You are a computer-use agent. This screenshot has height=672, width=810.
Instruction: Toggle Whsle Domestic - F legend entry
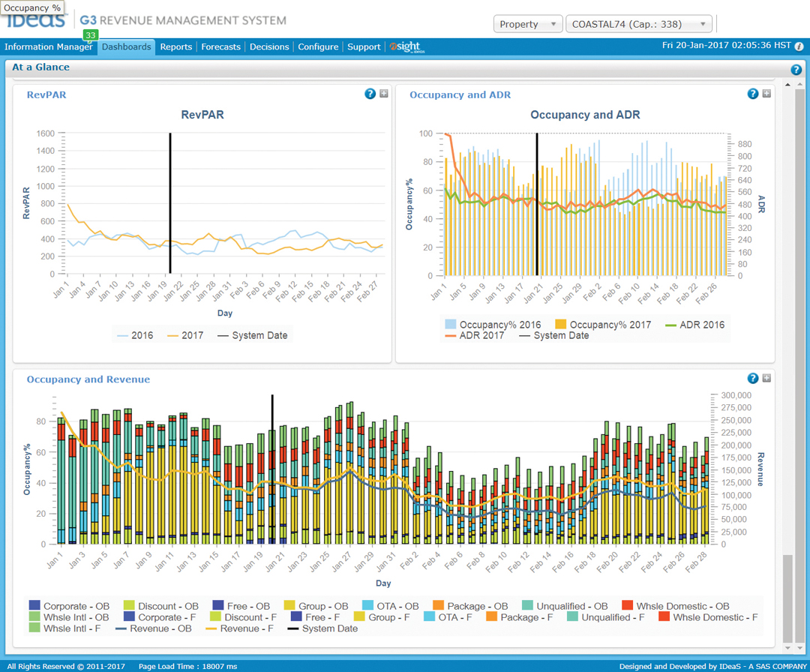click(x=709, y=617)
